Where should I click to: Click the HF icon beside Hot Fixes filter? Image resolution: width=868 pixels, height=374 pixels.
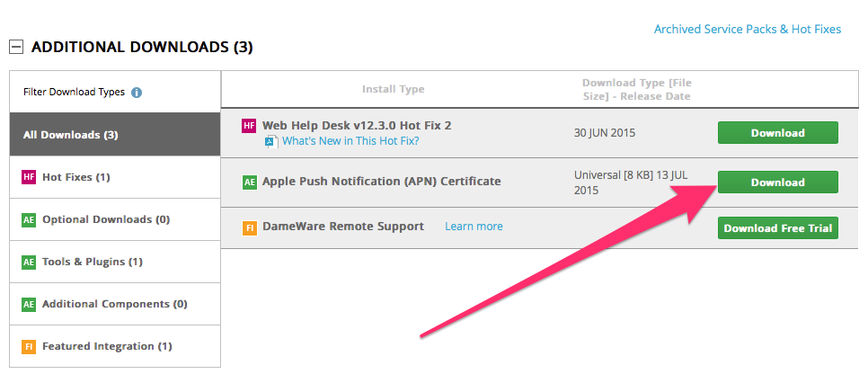point(29,177)
